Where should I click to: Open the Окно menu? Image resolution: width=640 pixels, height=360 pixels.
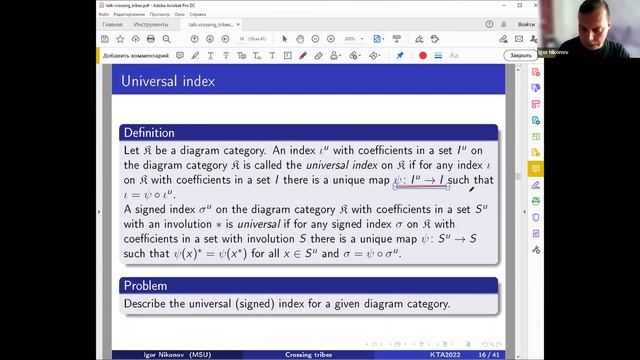[x=180, y=14]
